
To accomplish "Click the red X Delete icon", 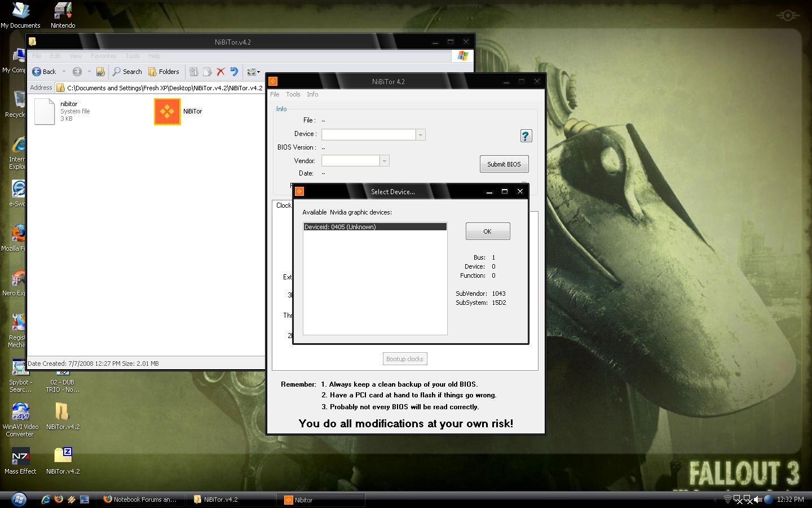I will click(220, 72).
